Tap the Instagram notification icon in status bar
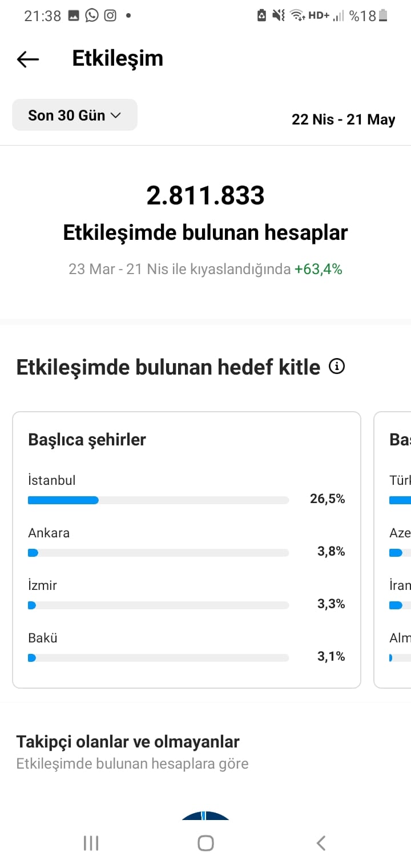411x868 pixels. pyautogui.click(x=110, y=15)
